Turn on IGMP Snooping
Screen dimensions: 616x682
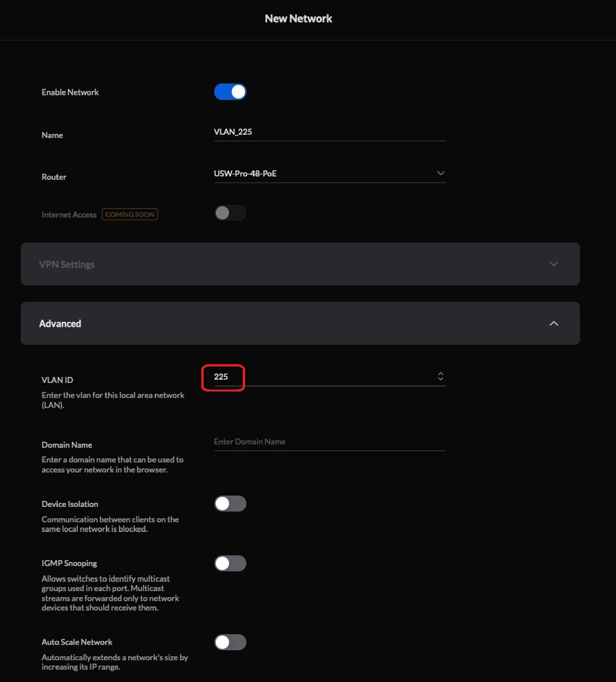(x=230, y=563)
